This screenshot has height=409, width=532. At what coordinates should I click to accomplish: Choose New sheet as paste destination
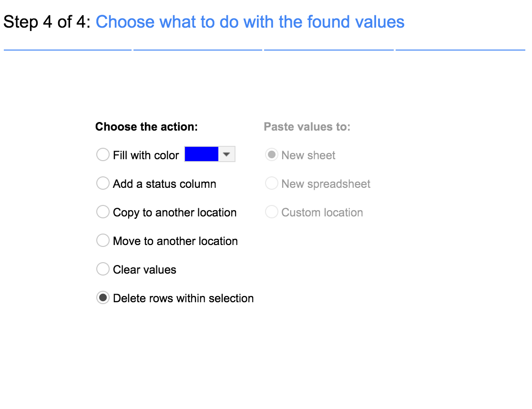pyautogui.click(x=272, y=155)
